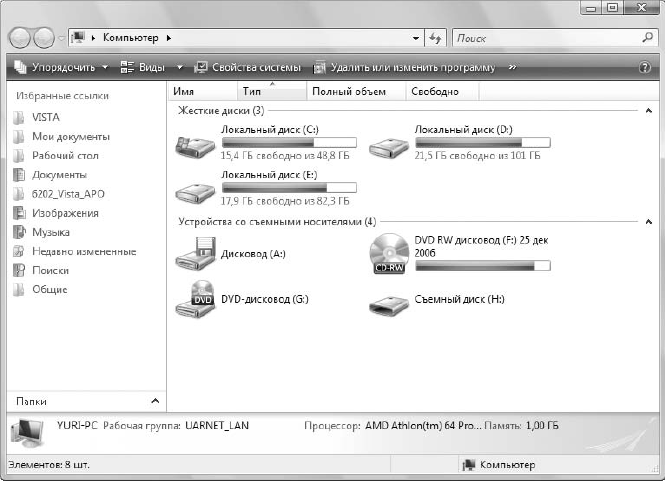This screenshot has width=665, height=481.
Task: Select the floppy drive (A:) icon
Action: 195,254
